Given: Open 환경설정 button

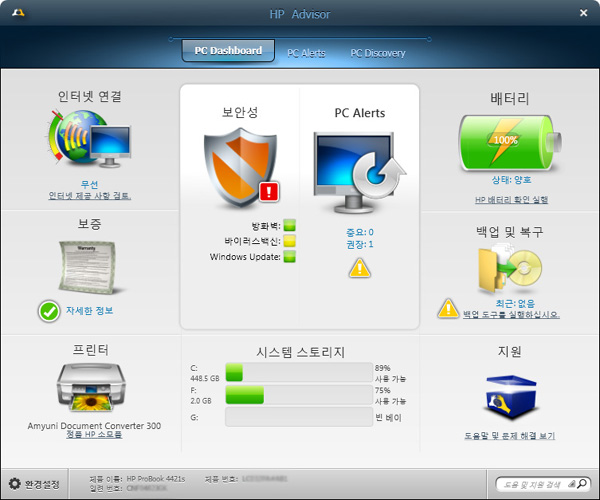Looking at the screenshot, I should (34, 484).
